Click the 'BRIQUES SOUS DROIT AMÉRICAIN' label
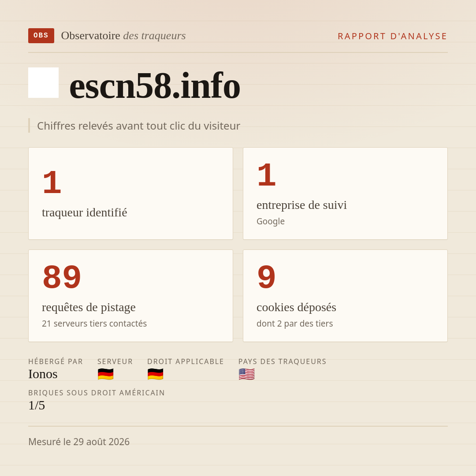Image resolution: width=476 pixels, height=476 pixels. 97,393
